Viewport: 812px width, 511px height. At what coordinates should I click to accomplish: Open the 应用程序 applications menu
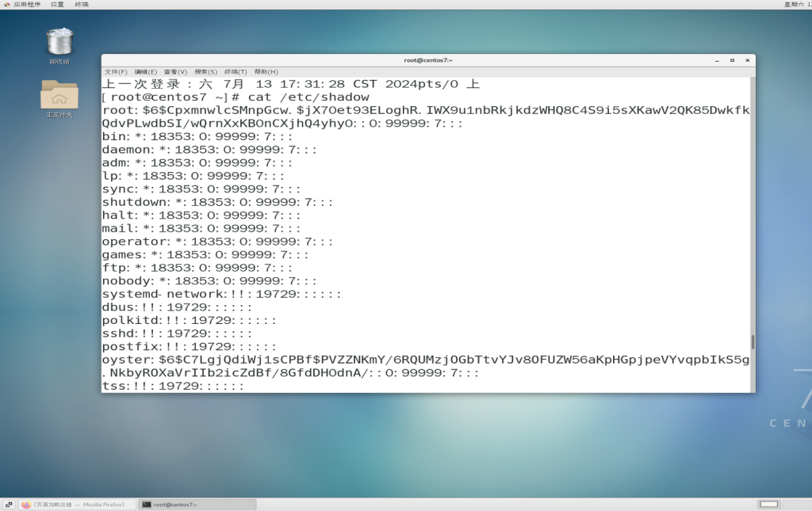pos(26,5)
